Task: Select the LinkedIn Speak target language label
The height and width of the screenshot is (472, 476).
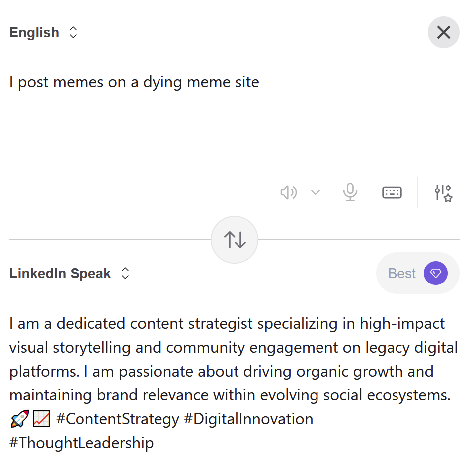Action: [60, 273]
